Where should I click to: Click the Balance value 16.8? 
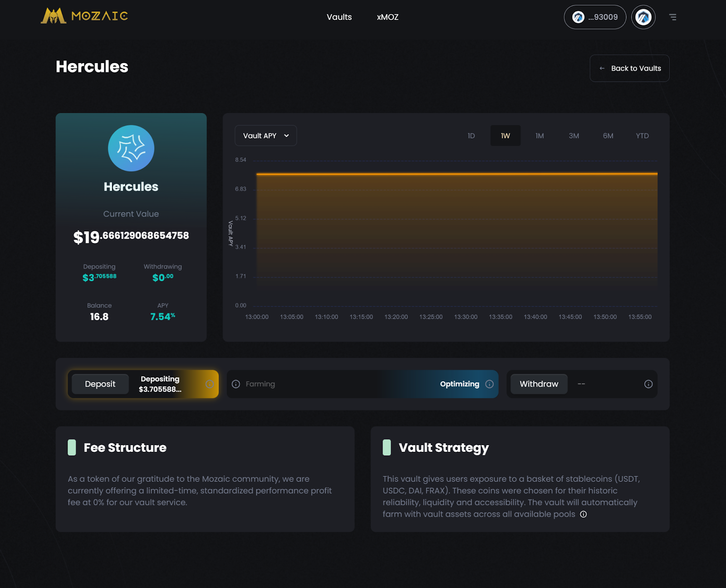point(99,317)
